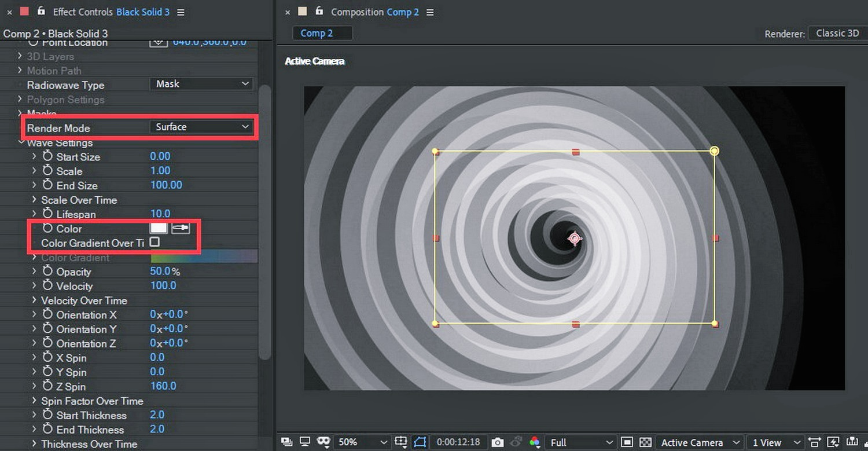This screenshot has width=868, height=451.
Task: Toggle the transparency grid icon
Action: pos(646,442)
